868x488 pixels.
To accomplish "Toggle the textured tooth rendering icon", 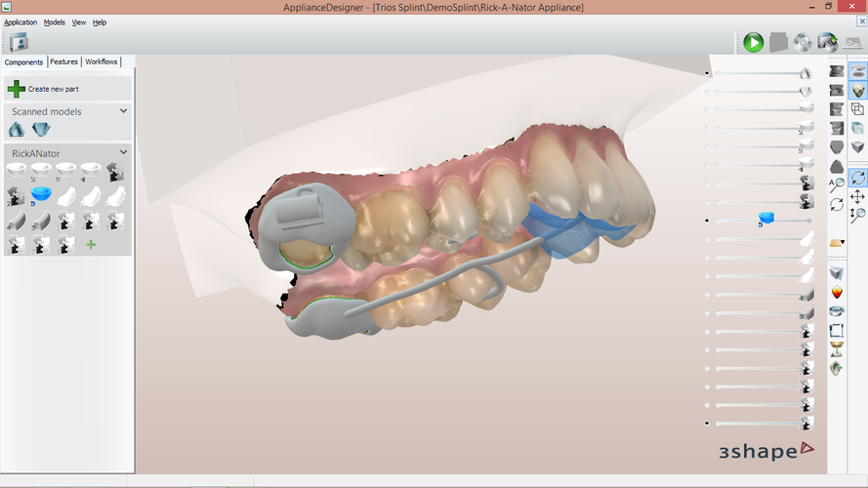I will (x=858, y=90).
